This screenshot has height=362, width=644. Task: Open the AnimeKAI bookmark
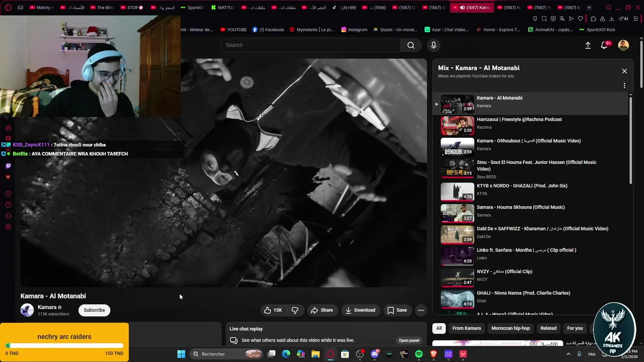coord(550,30)
